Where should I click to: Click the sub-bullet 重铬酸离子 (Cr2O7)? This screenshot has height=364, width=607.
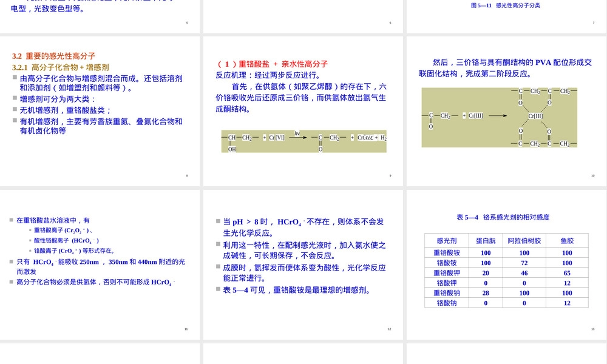(x=63, y=231)
